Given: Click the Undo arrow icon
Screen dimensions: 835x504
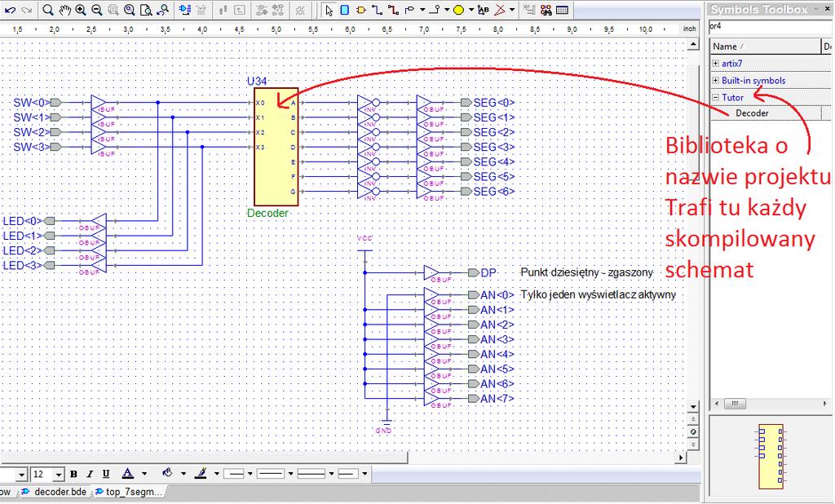Looking at the screenshot, I should (10, 10).
